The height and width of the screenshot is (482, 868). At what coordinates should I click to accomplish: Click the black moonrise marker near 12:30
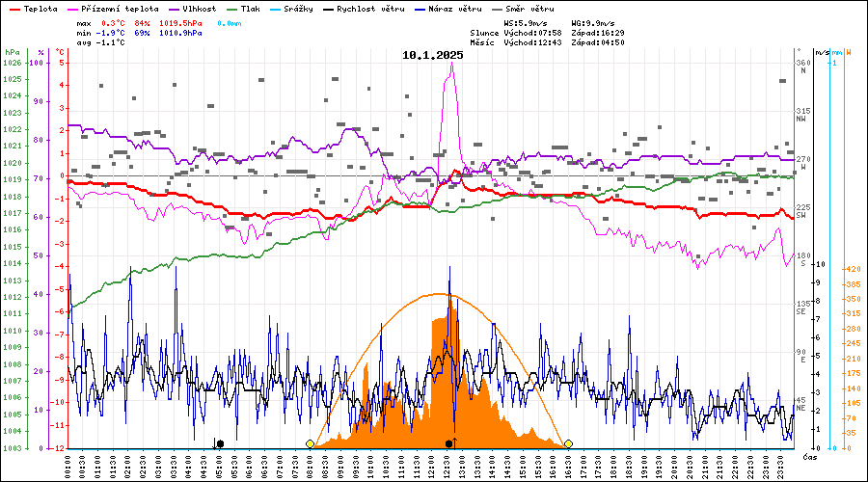448,443
